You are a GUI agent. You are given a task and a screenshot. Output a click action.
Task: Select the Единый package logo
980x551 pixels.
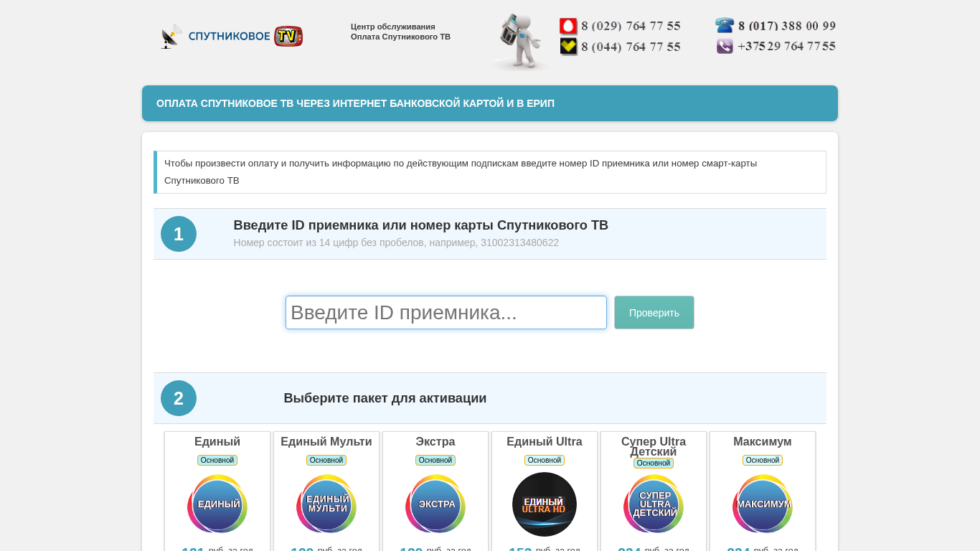pyautogui.click(x=217, y=504)
